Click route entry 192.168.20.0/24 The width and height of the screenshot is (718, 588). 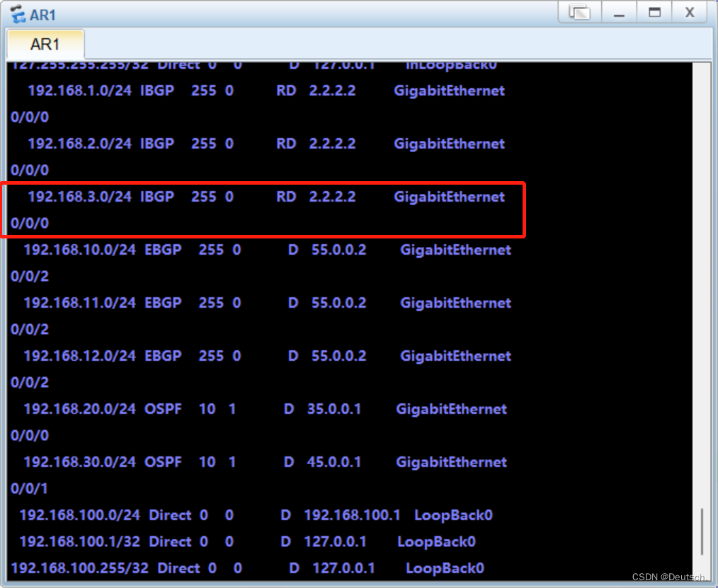(80, 409)
